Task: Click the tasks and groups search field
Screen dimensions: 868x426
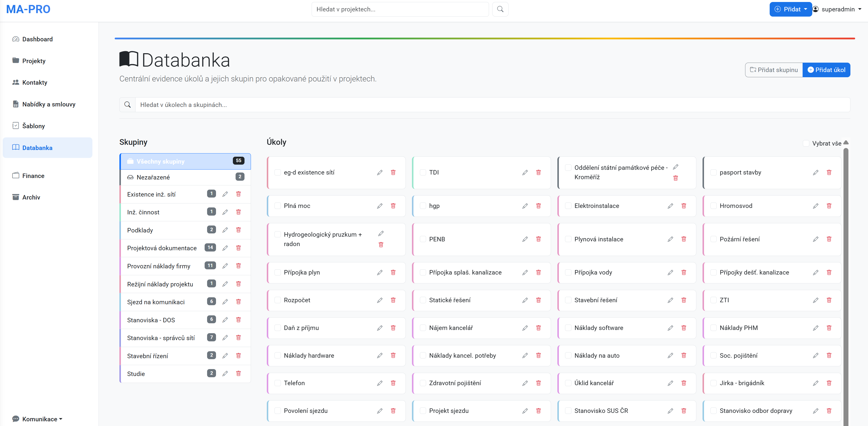Action: (492, 105)
